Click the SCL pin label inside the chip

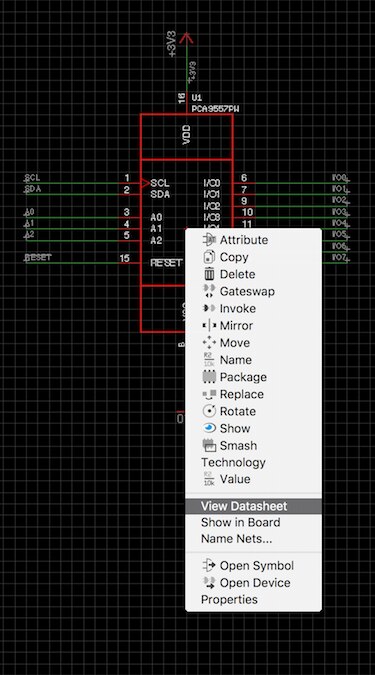point(160,183)
